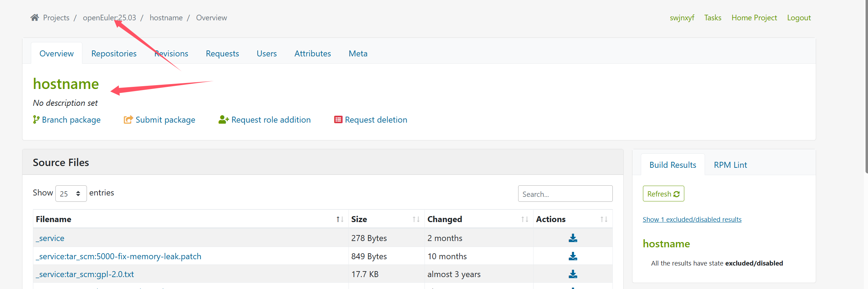Click the Request deletion list icon
Viewport: 868px width, 289px height.
[x=338, y=120]
